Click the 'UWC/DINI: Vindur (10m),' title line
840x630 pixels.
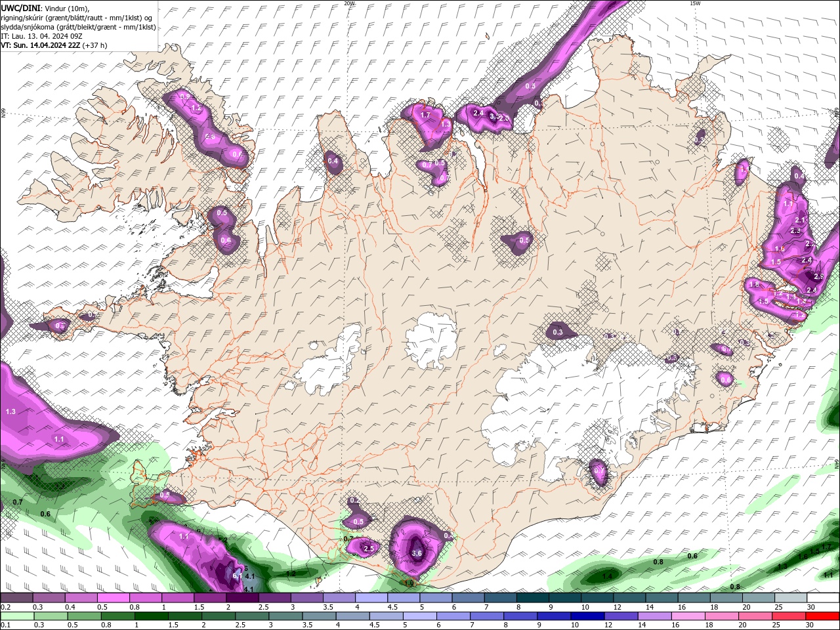[x=45, y=8]
